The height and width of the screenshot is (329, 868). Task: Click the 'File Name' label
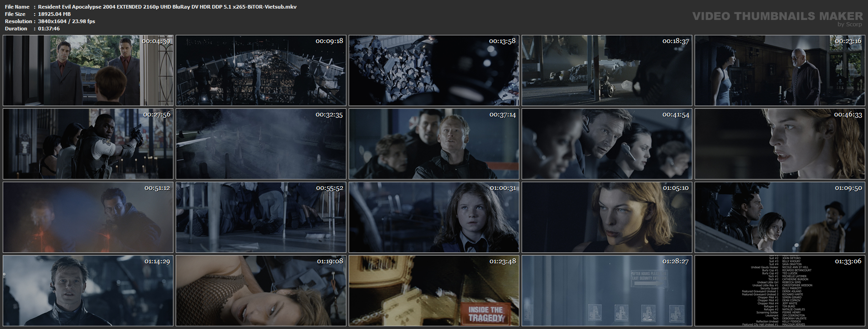[17, 7]
